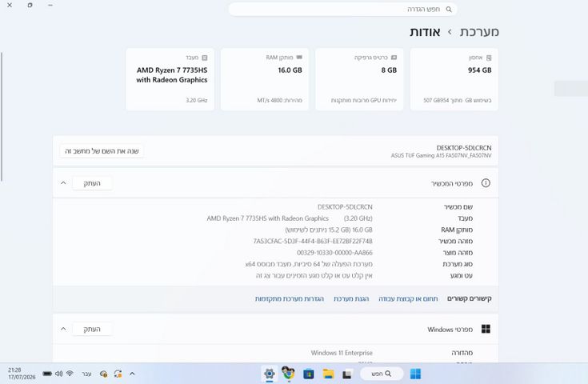Click the Settings gear icon in taskbar
This screenshot has width=588, height=384.
pos(270,374)
